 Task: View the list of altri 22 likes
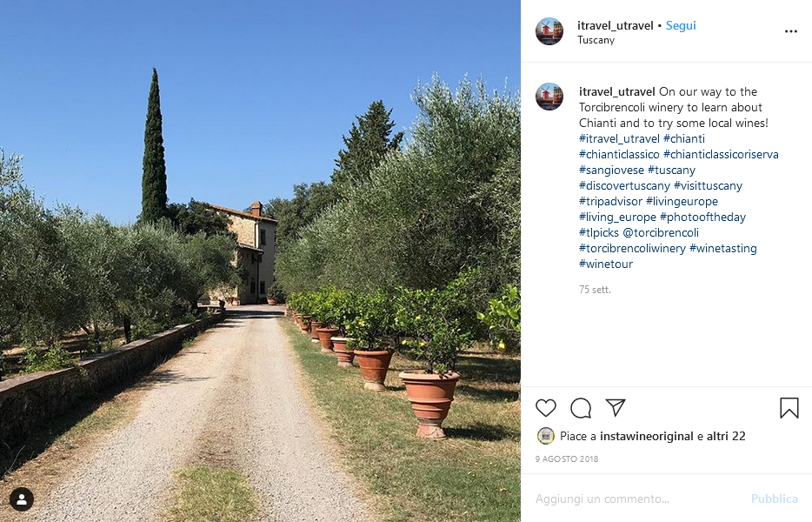click(726, 436)
